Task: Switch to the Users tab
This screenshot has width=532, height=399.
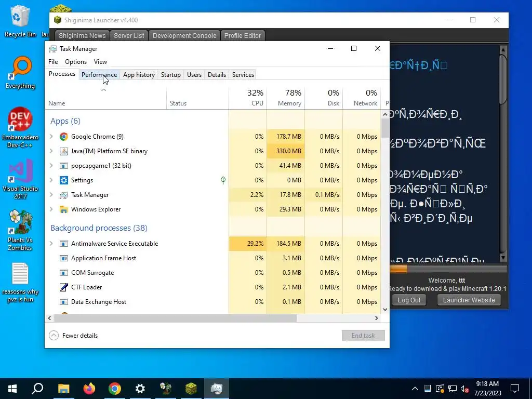Action: tap(194, 75)
